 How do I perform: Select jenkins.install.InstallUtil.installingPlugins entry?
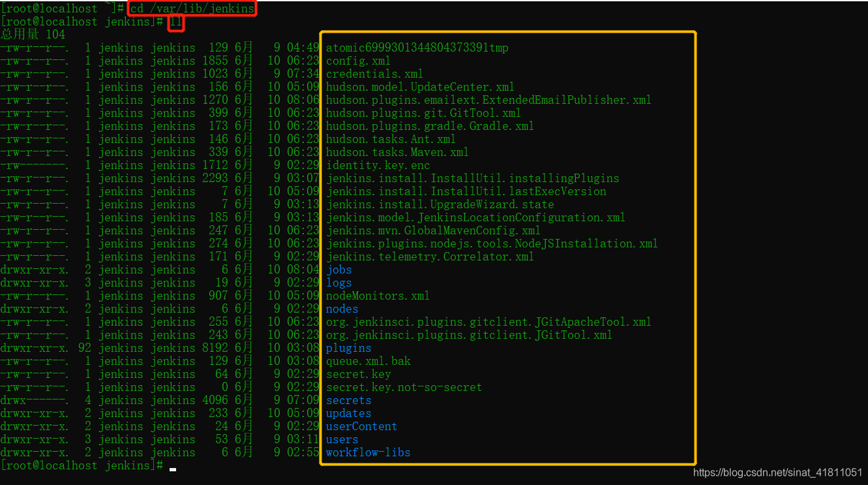[473, 178]
